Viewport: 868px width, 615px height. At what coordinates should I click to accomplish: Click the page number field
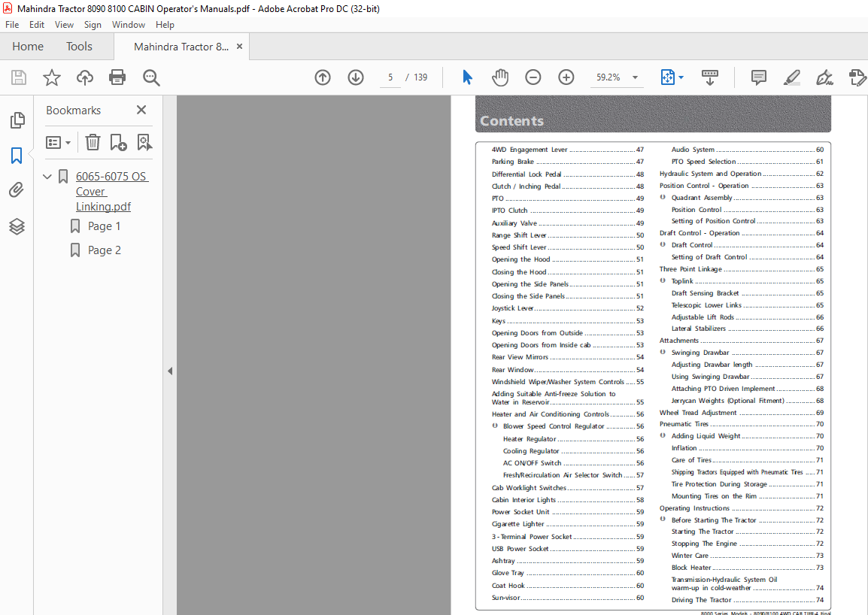click(x=390, y=77)
